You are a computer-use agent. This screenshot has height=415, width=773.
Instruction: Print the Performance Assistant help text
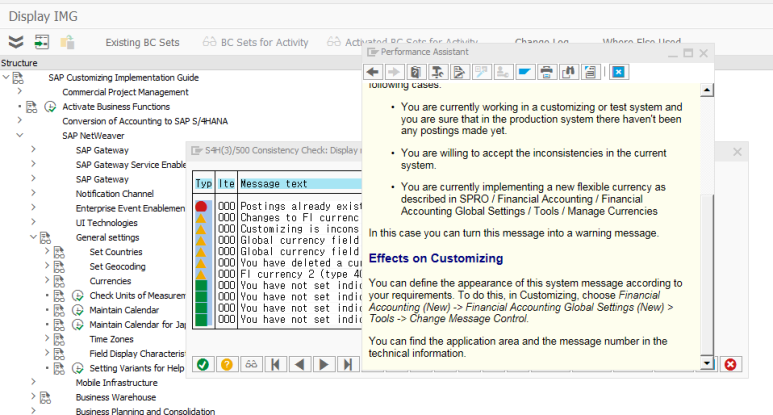coord(546,72)
